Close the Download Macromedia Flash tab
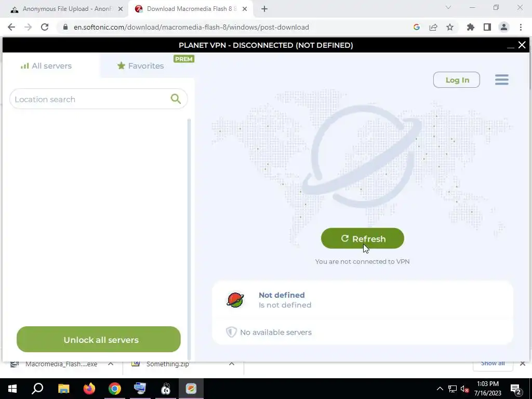Image resolution: width=532 pixels, height=399 pixels. [x=245, y=9]
